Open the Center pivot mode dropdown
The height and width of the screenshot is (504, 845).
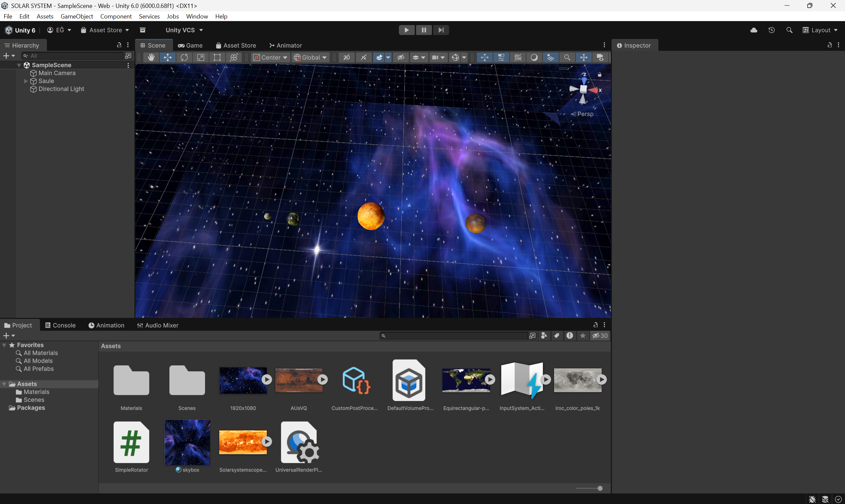[x=271, y=57]
